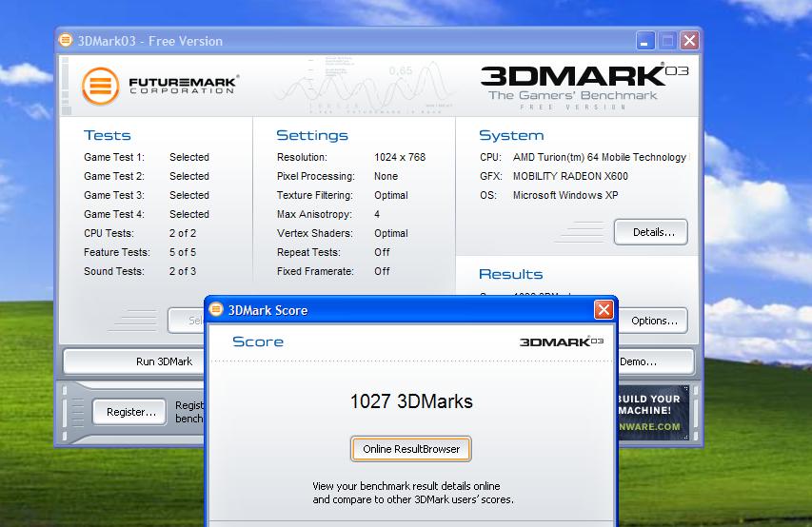
Task: Close the 3DMark03 main window
Action: point(690,41)
